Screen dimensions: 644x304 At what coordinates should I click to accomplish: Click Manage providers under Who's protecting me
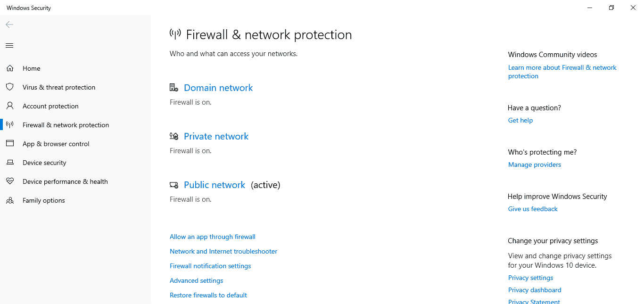[534, 164]
